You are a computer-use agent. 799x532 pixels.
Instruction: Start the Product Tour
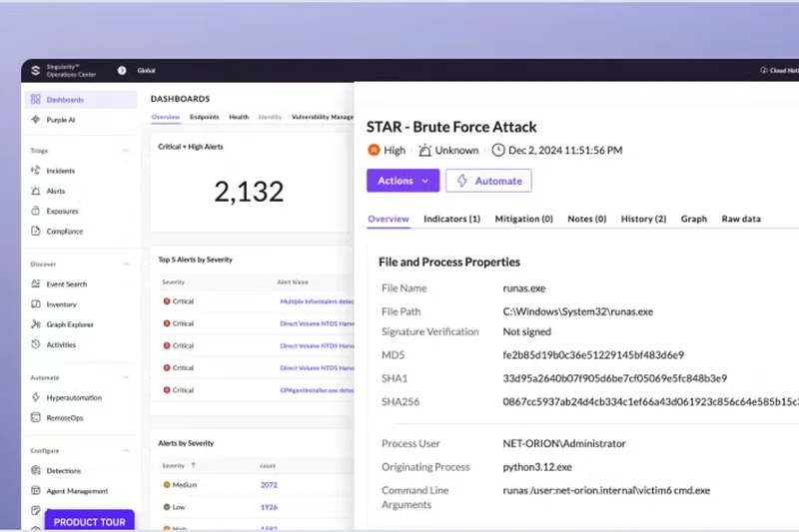tap(90, 521)
